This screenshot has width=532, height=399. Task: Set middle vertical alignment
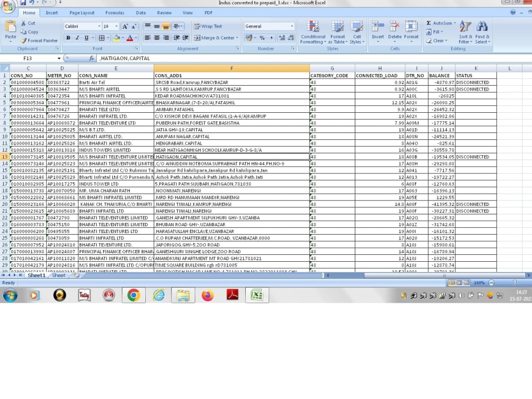157,26
